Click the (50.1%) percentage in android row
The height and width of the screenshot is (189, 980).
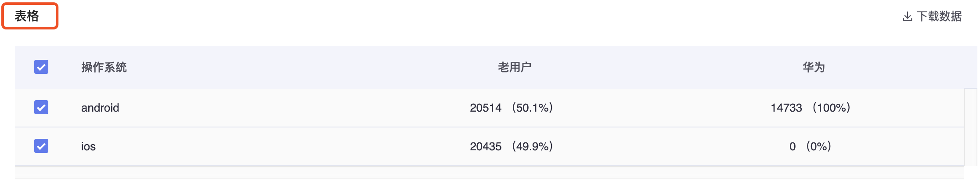532,108
